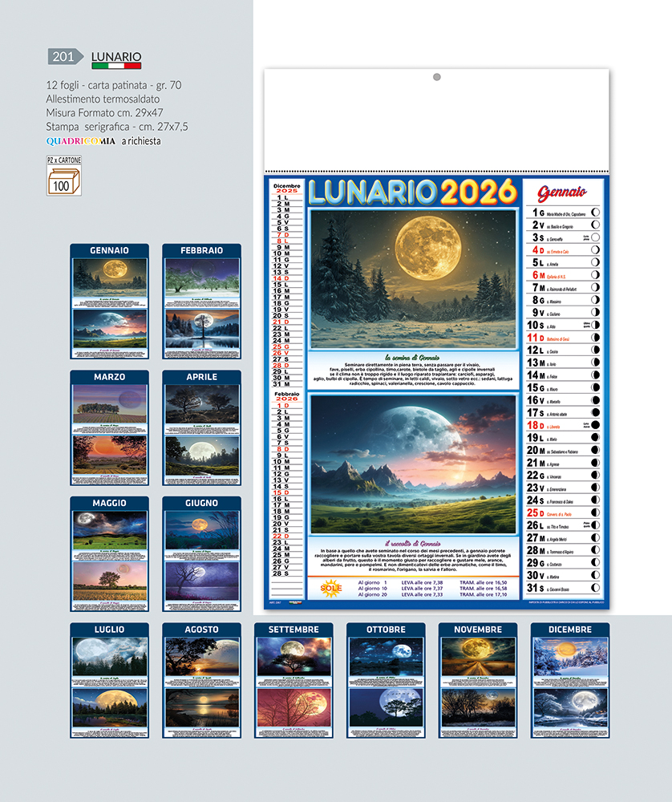Screen dimensions: 672x802
Task: Click the LUNARIO 2026 calendar title
Action: pyautogui.click(x=412, y=192)
